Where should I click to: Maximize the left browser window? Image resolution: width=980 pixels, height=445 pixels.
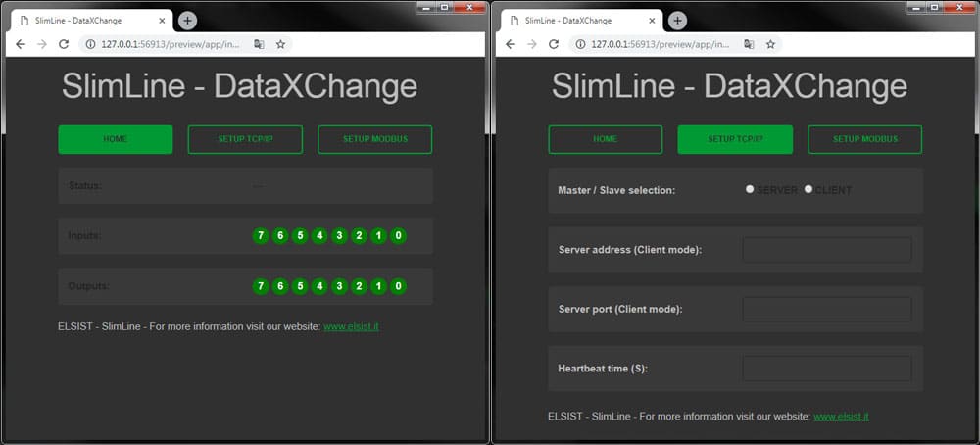444,7
